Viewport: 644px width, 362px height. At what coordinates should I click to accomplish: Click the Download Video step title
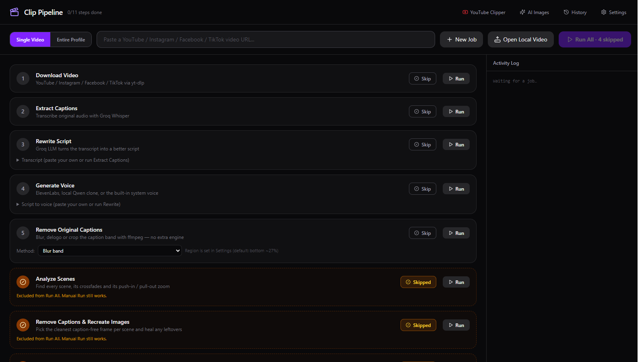click(57, 75)
